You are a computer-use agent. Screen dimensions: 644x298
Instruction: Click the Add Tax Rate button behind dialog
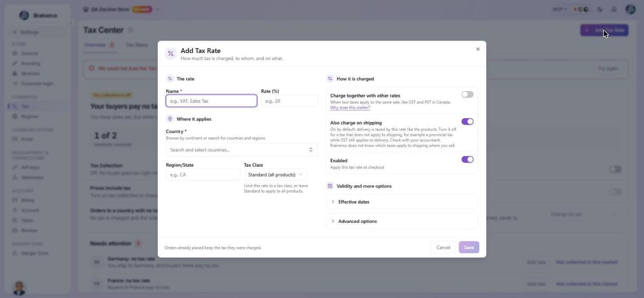pyautogui.click(x=604, y=30)
